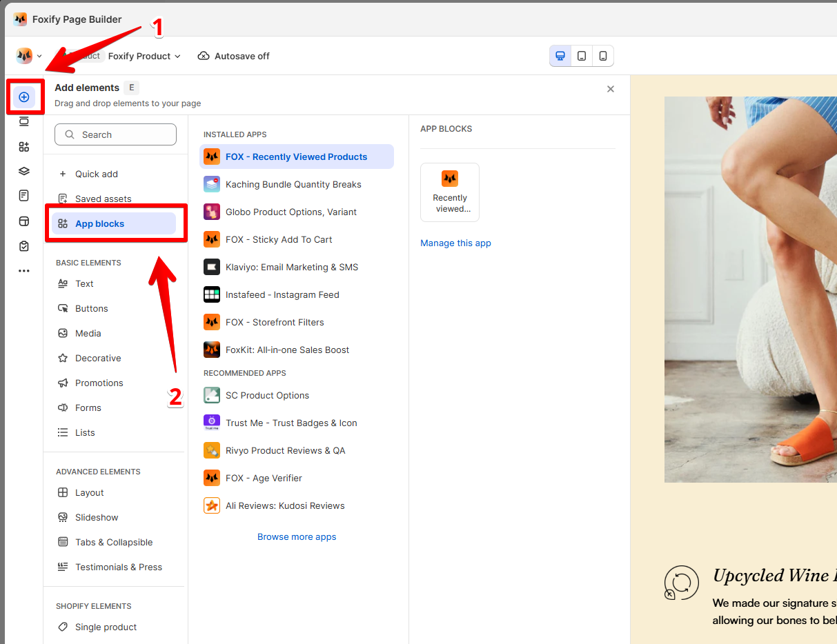Open Slideshow advanced elements

click(114, 517)
